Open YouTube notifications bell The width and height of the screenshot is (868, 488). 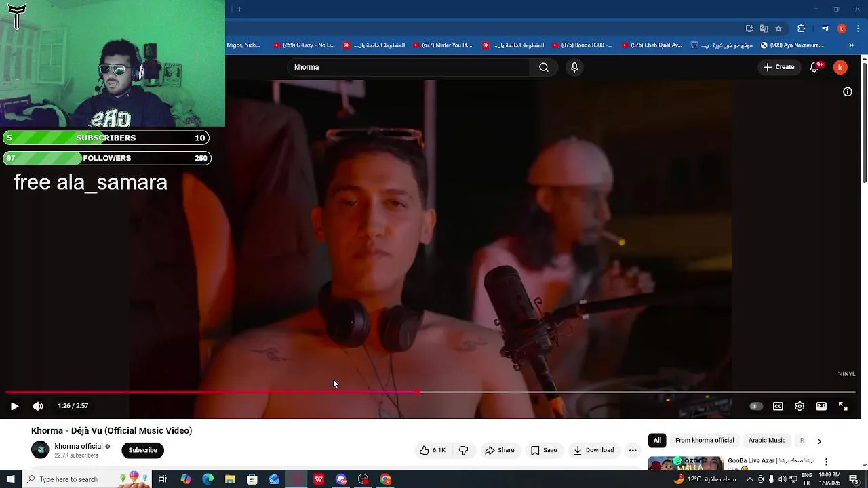(x=815, y=67)
